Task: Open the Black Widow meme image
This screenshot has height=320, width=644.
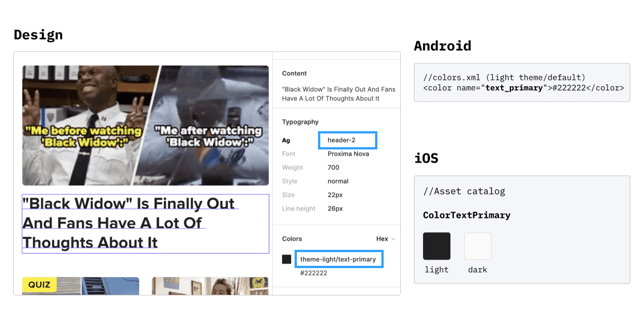Action: pyautogui.click(x=146, y=125)
